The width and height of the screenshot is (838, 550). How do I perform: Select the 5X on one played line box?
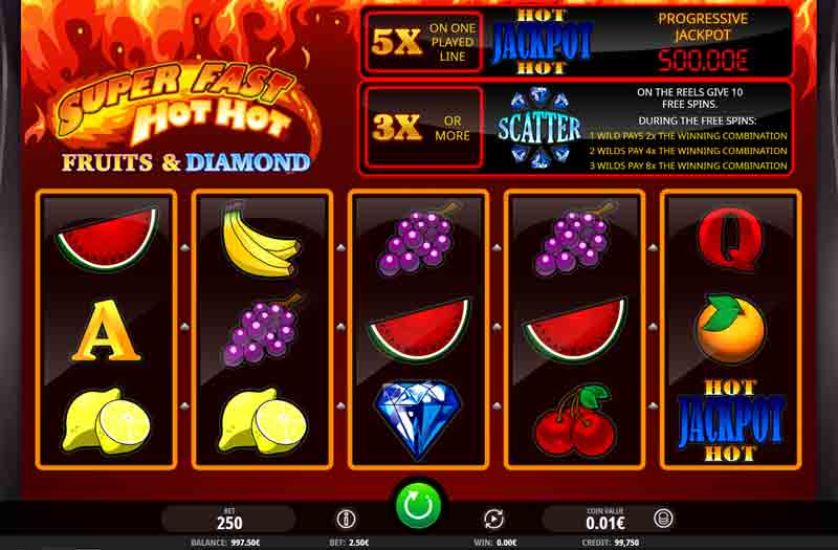click(x=422, y=42)
